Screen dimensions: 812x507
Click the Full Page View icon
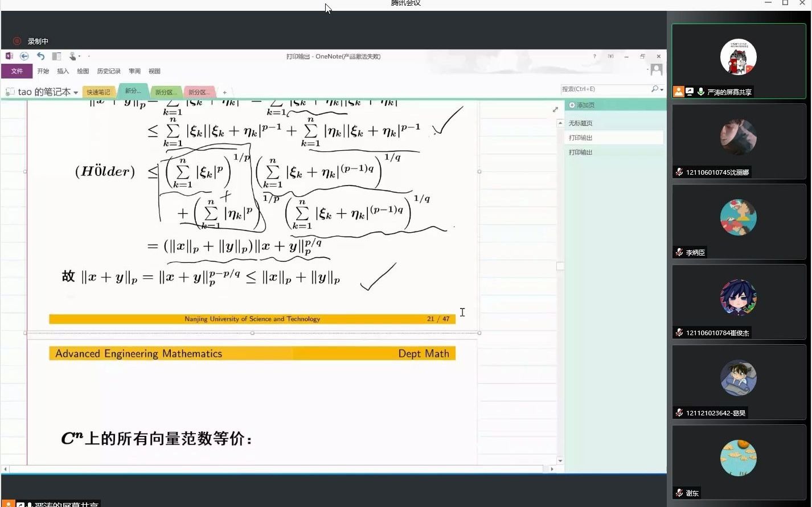(56, 56)
